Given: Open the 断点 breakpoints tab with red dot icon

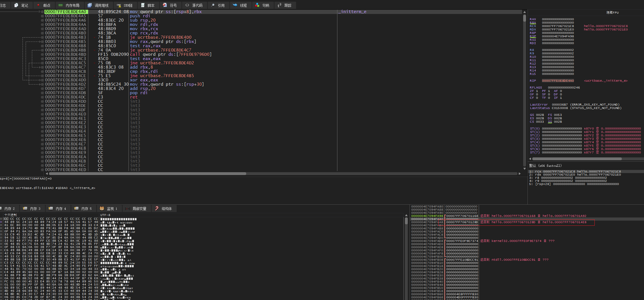Looking at the screenshot, I should coord(44,5).
